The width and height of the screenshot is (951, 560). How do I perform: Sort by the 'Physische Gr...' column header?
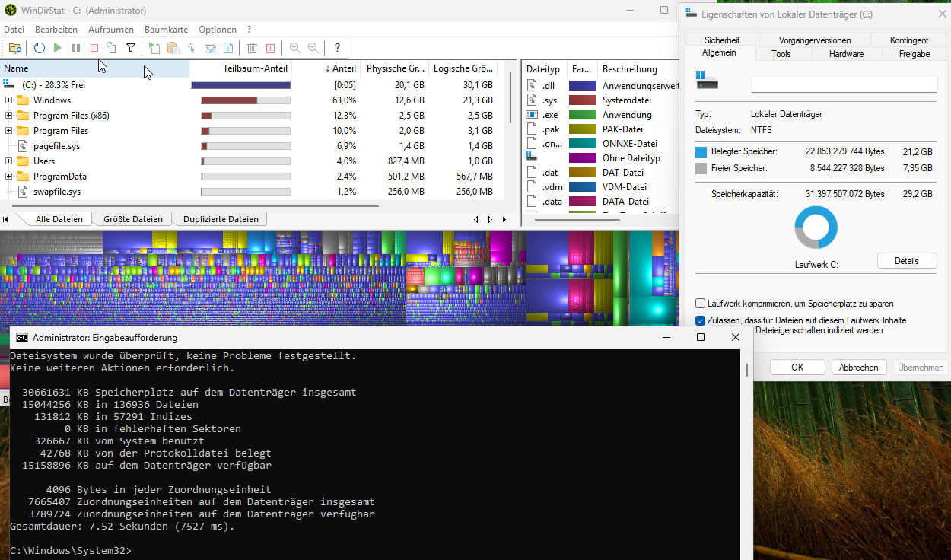[x=393, y=68]
